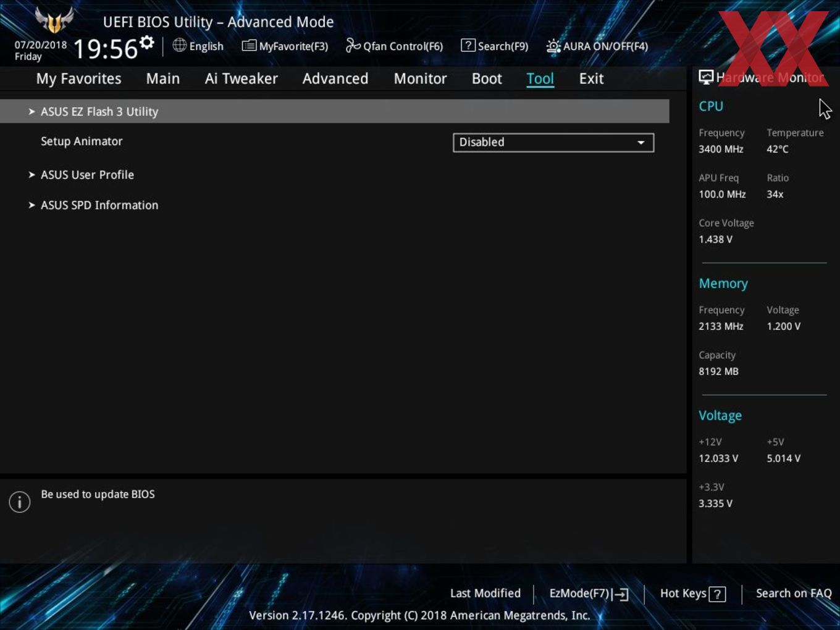840x630 pixels.
Task: Click the English language button
Action: tap(198, 46)
